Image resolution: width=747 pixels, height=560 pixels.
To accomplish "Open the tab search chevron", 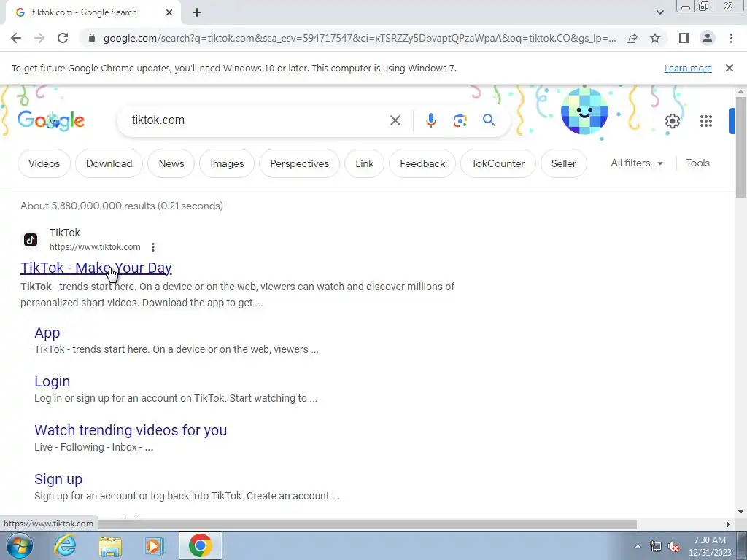I will (659, 12).
